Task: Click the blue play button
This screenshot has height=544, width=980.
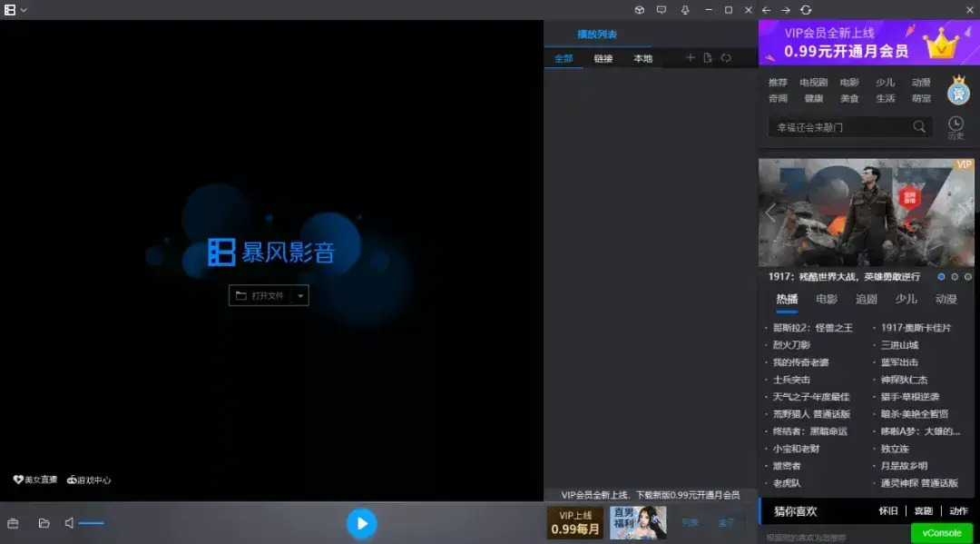Action: [362, 523]
